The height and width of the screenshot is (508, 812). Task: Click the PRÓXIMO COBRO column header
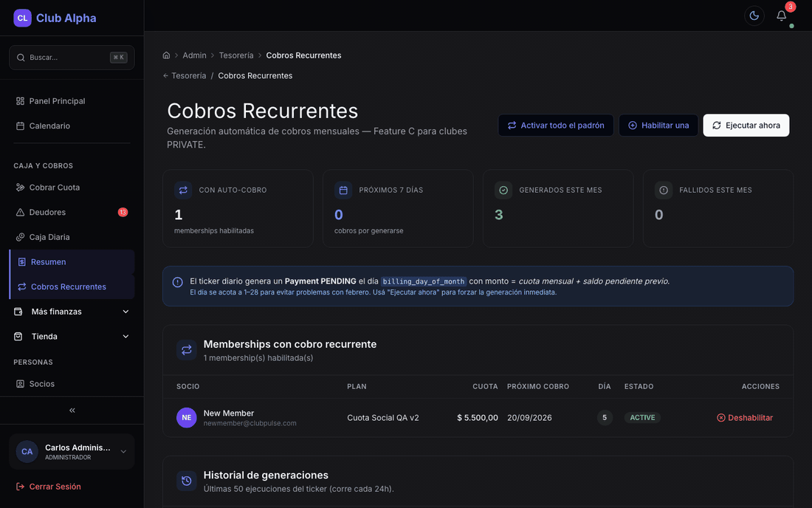click(538, 387)
